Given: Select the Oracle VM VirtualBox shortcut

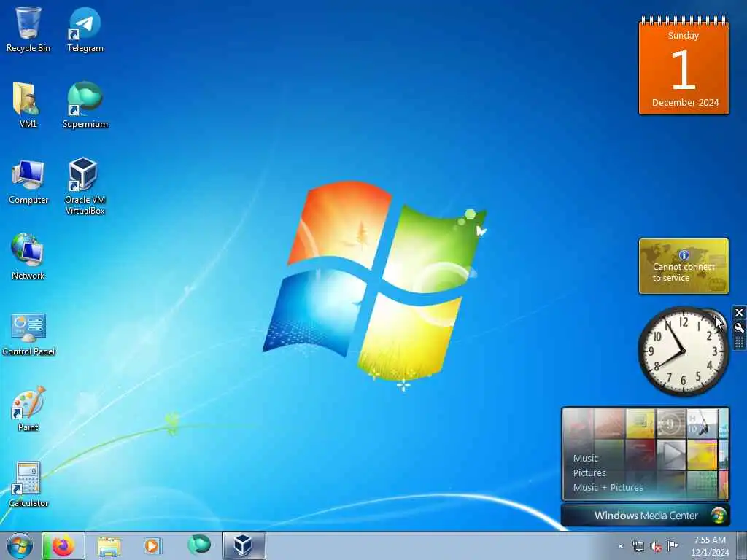Looking at the screenshot, I should tap(85, 186).
